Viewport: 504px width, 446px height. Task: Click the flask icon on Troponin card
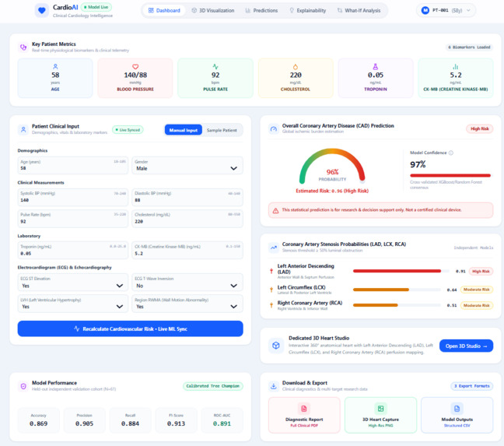(376, 67)
